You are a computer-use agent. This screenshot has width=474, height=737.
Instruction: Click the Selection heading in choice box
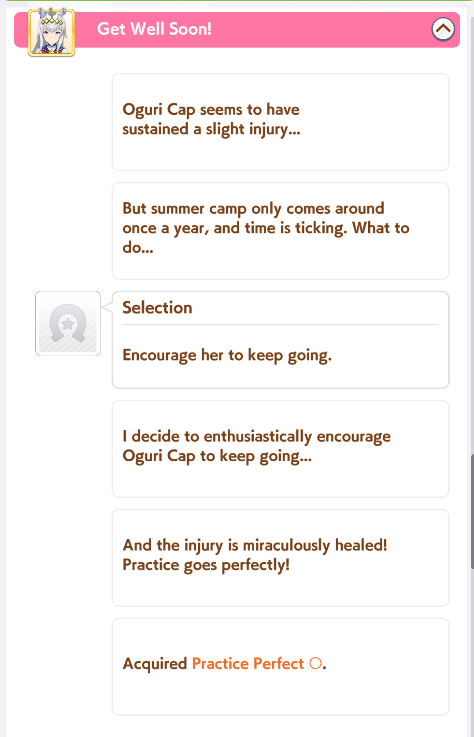157,307
